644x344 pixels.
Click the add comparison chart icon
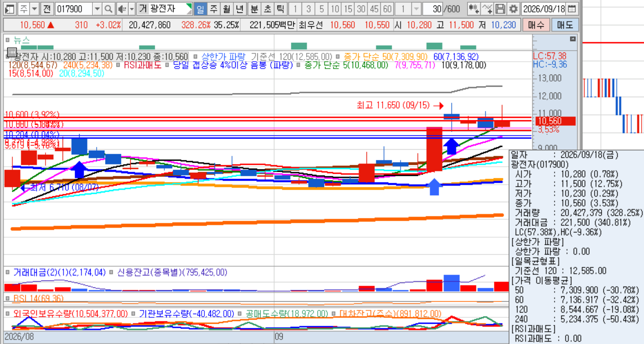(475, 9)
